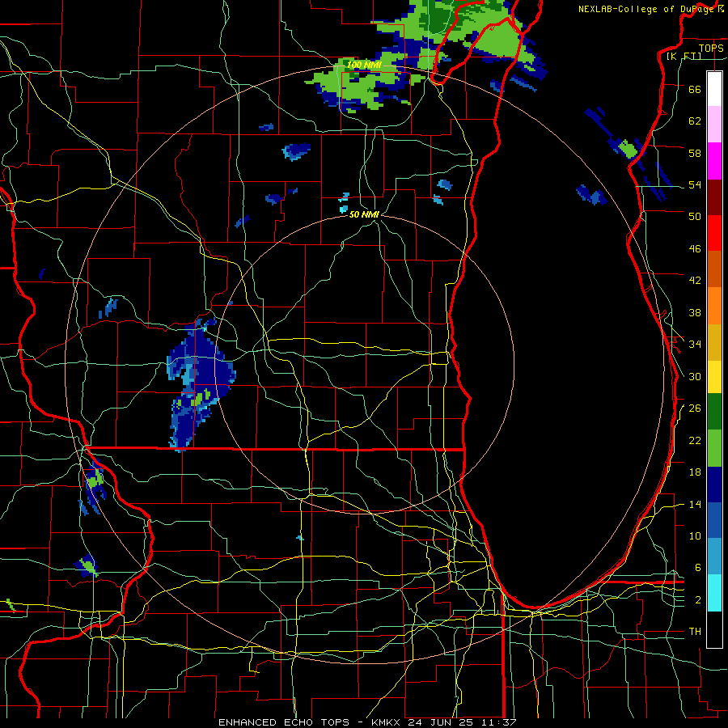Click the white swatch in the legend
Image resolution: width=728 pixels, height=728 pixels.
click(714, 89)
